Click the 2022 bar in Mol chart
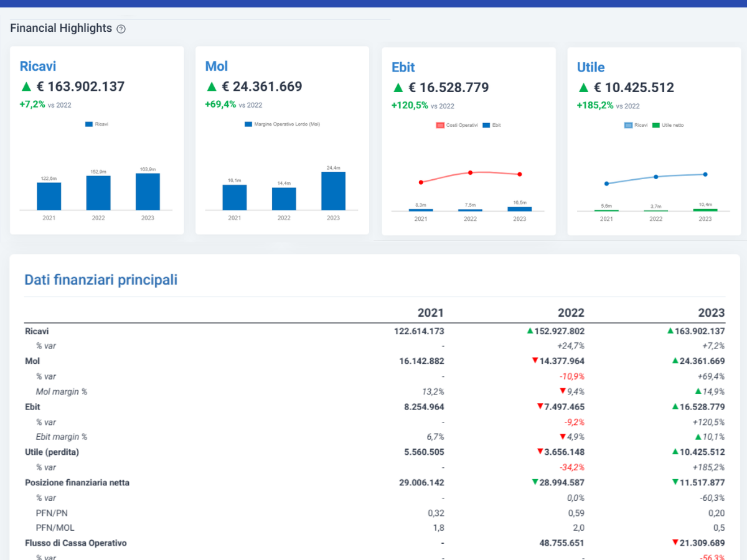Viewport: 747px width, 560px height. pos(284,199)
